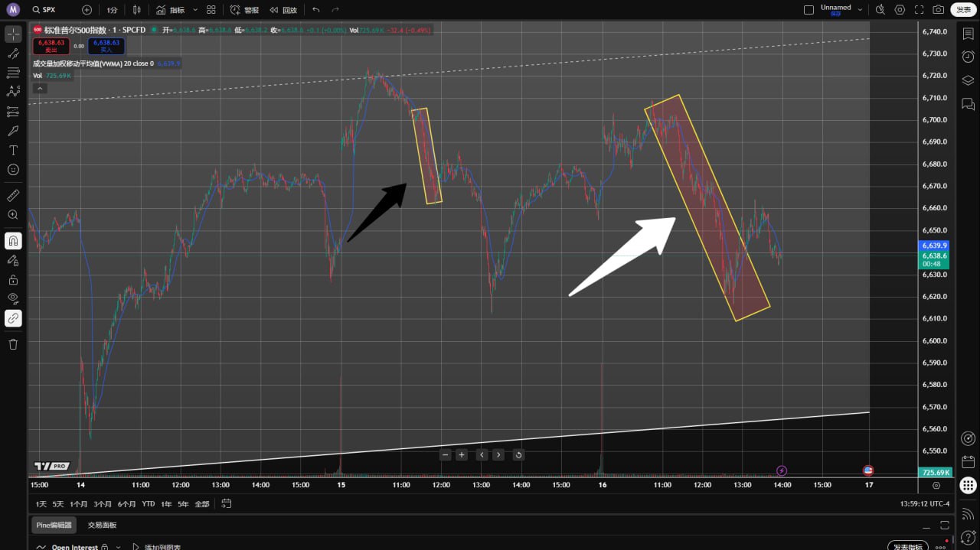980x550 pixels.
Task: Select the trend line drawing tool
Action: point(13,54)
